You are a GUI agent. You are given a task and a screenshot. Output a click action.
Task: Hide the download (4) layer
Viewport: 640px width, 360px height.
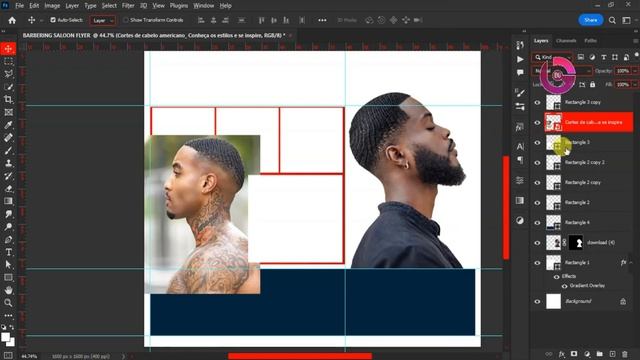tap(537, 242)
